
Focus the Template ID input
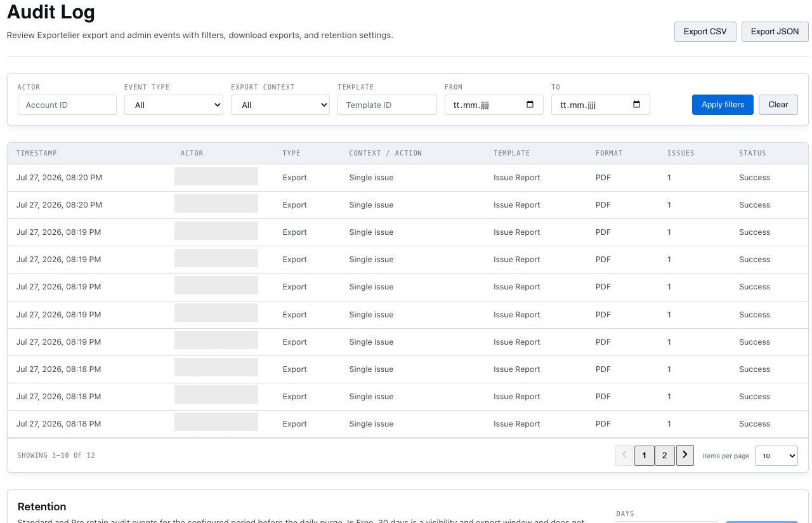pyautogui.click(x=387, y=105)
